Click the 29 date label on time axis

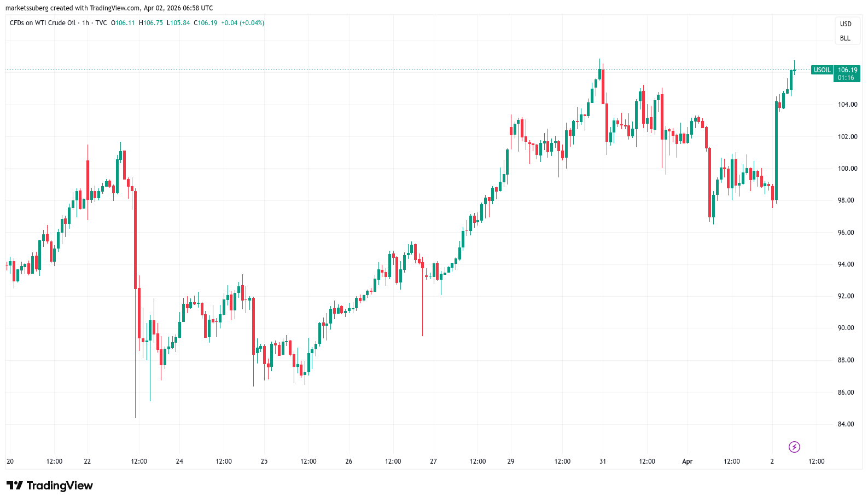coord(510,461)
